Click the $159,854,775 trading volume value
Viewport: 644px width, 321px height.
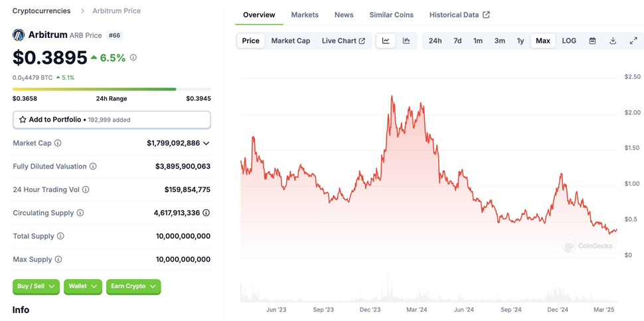tap(188, 190)
